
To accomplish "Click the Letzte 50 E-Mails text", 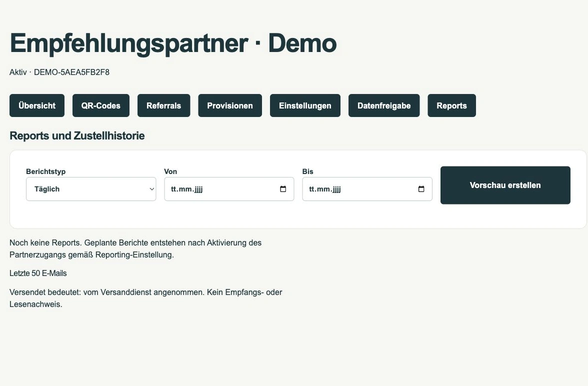I will [38, 273].
